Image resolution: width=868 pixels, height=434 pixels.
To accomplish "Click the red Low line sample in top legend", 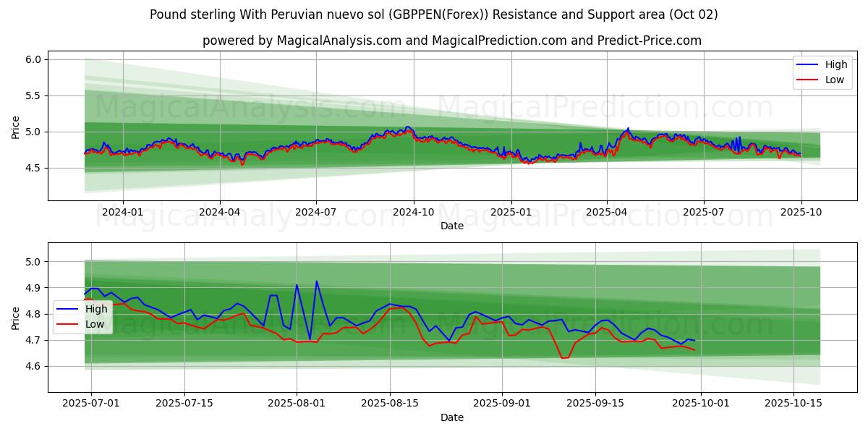I will (x=807, y=80).
